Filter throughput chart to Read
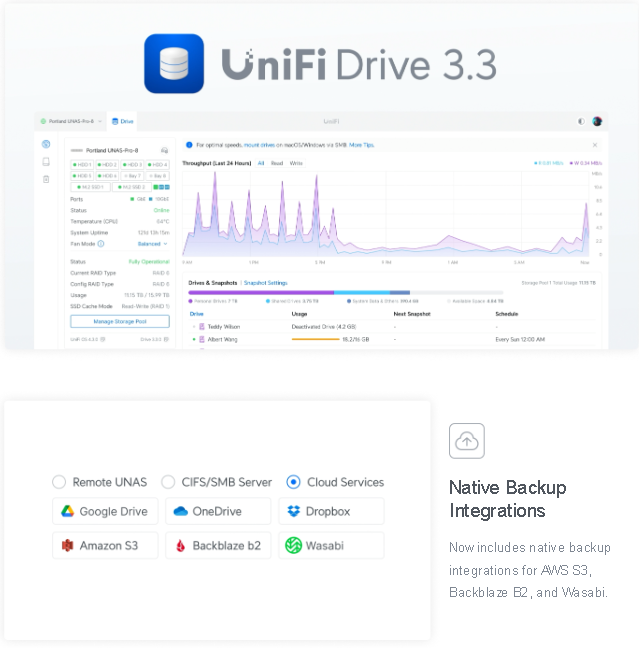The height and width of the screenshot is (648, 639). 277,163
